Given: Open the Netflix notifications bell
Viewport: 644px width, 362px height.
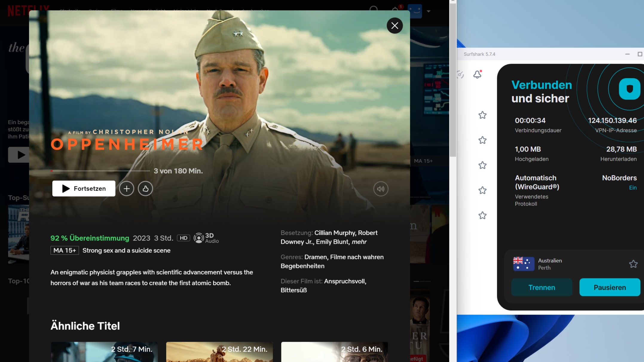Looking at the screenshot, I should (x=395, y=10).
